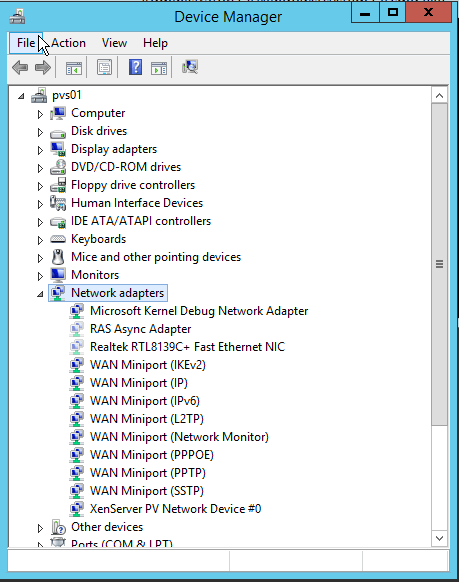Screen dimensions: 459x582
Task: Expand Mice and other pointing devices node
Action: pos(40,258)
